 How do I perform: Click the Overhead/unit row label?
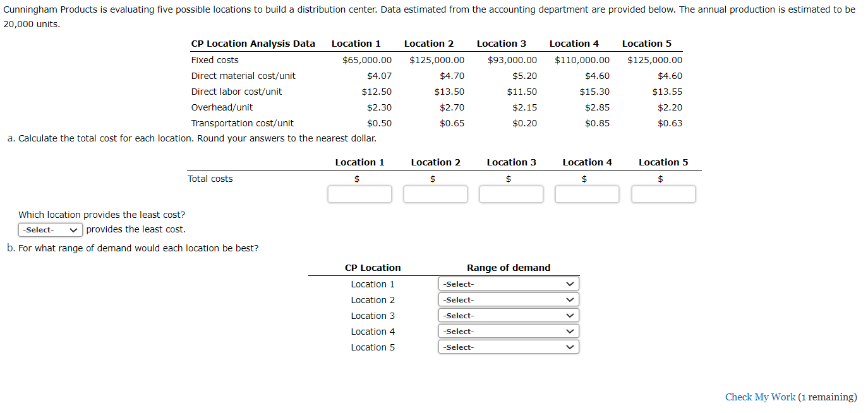coord(222,107)
